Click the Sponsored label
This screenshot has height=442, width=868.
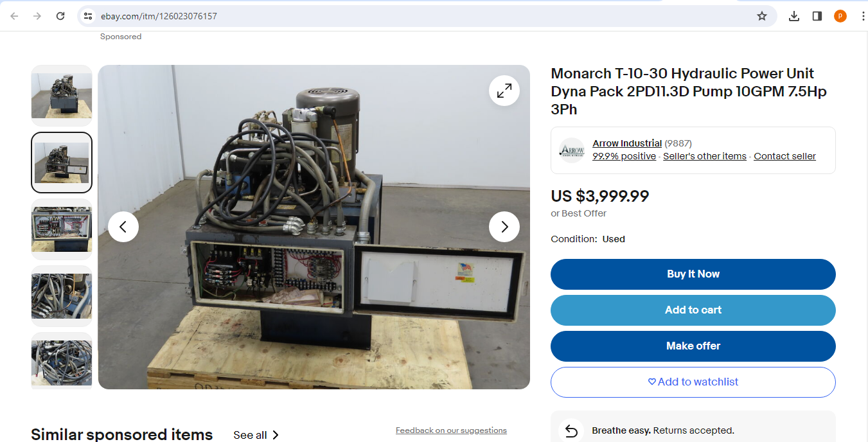121,37
